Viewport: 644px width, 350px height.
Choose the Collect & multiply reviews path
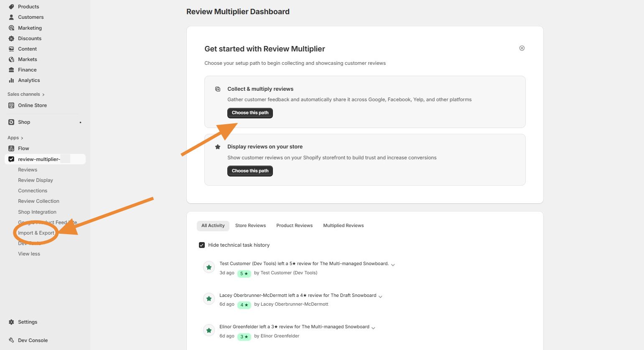[x=250, y=113]
